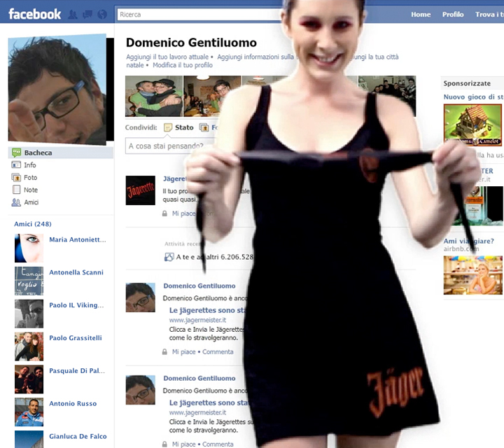
Task: Open the messages icon in the header
Action: [87, 15]
